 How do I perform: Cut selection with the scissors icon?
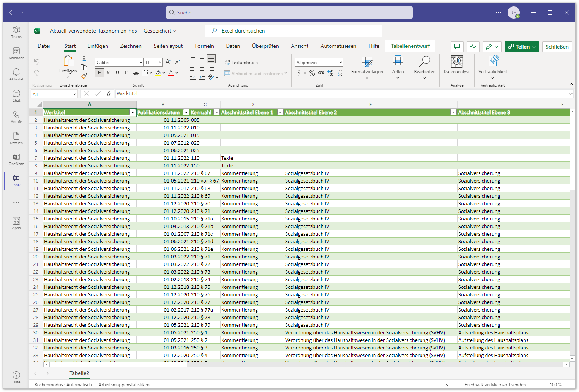[84, 58]
